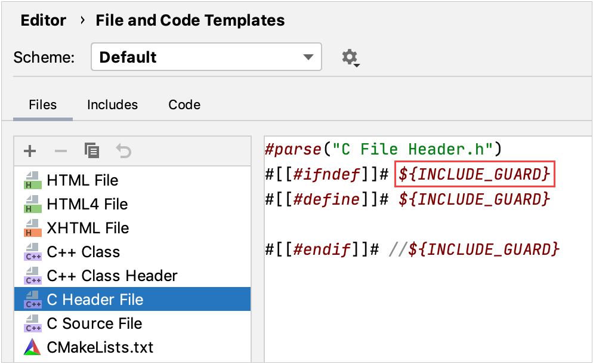
Task: Open the scheme settings gear menu
Action: [x=350, y=57]
